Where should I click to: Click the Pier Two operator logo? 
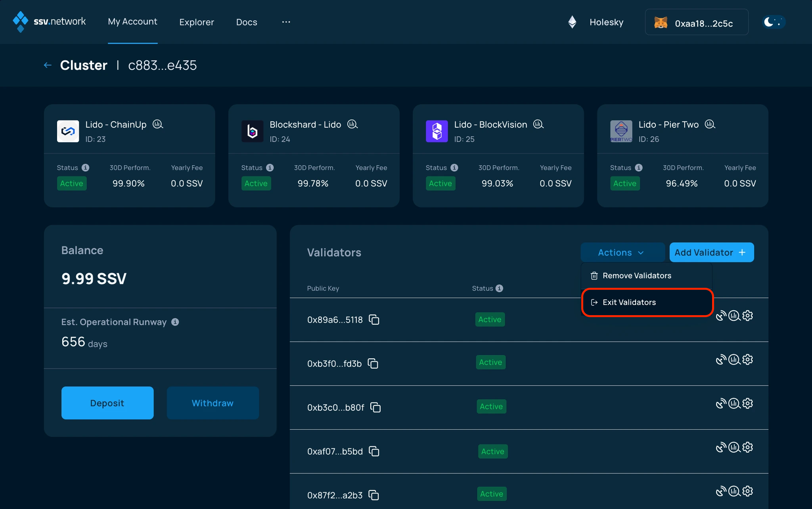click(x=621, y=131)
